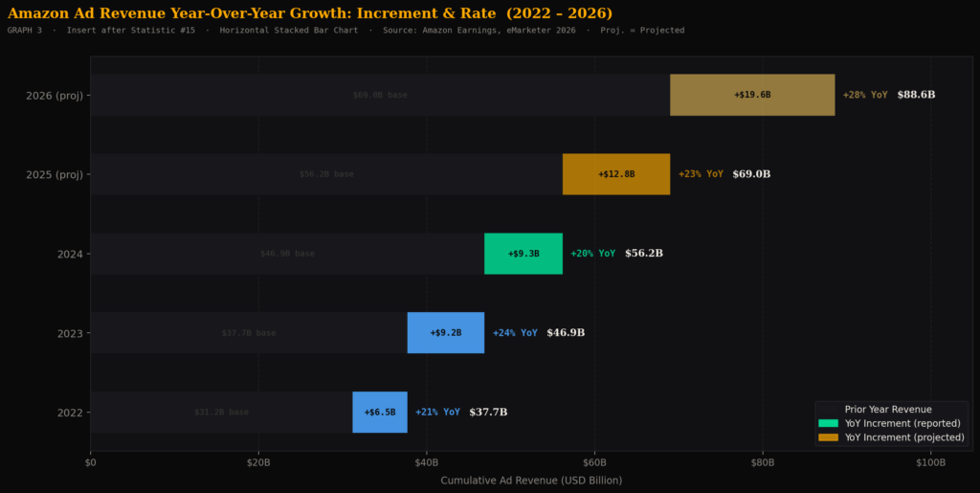Click the "$56.2B base" bar label

(x=326, y=174)
